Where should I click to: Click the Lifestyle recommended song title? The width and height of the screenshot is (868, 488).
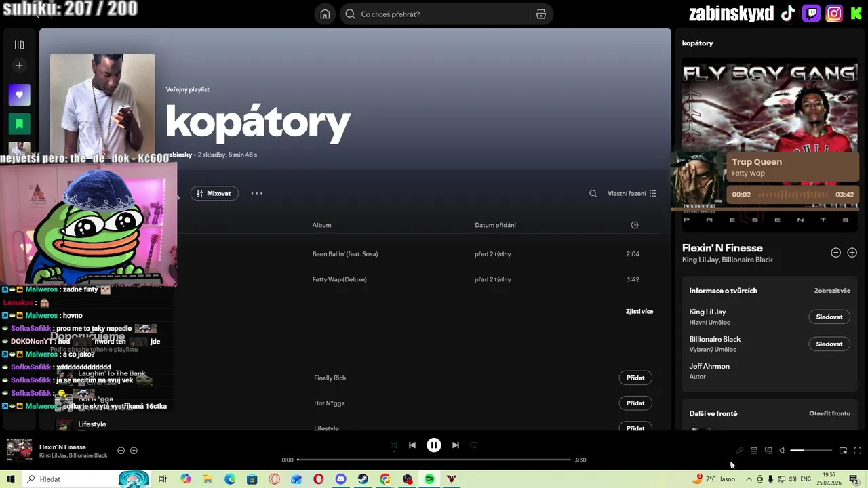click(x=92, y=424)
